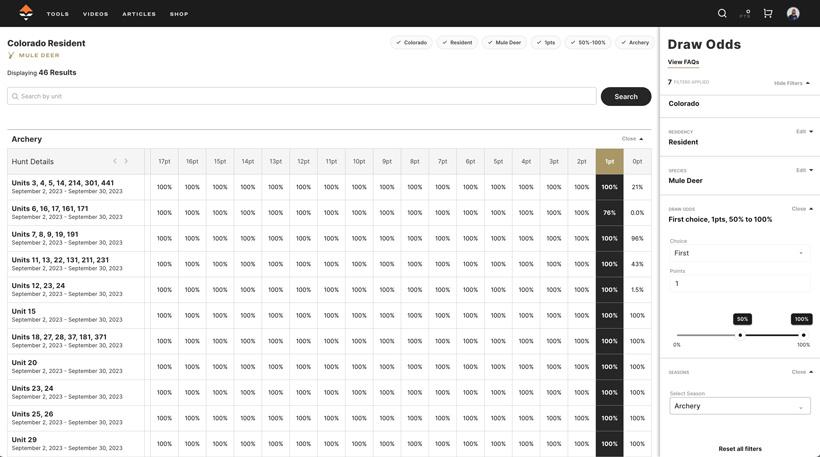The height and width of the screenshot is (457, 820).
Task: Open the Select Season dropdown
Action: pos(739,406)
